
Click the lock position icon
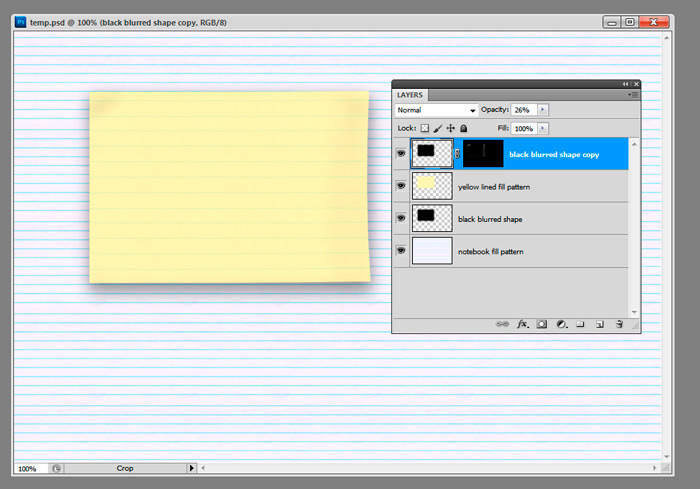pyautogui.click(x=450, y=129)
